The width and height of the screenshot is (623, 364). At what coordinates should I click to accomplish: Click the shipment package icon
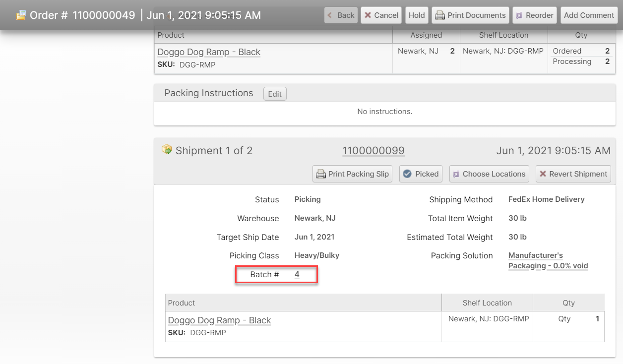pos(167,149)
